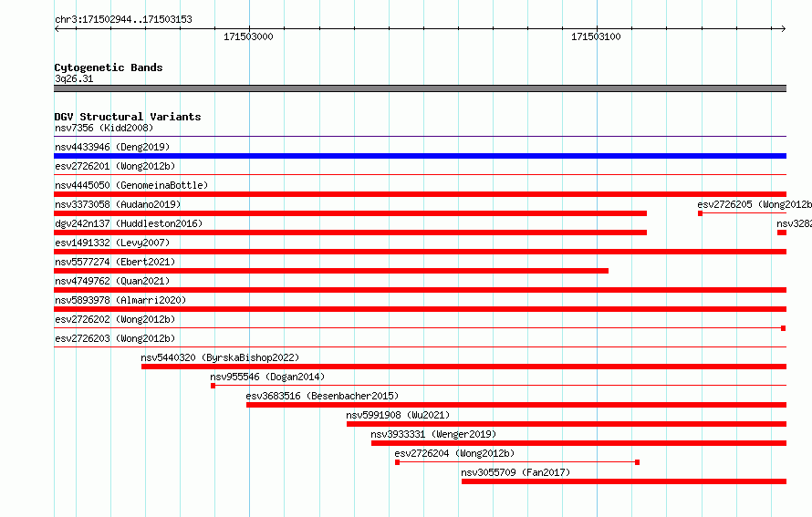Click the thick red nsv3055709 (Fan2017) bar
The image size is (812, 517).
[x=624, y=481]
